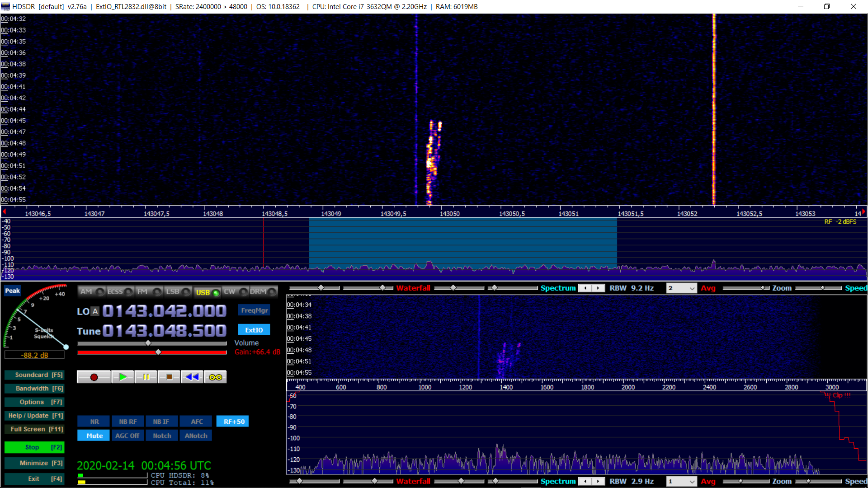Screen dimensions: 868x488
Task: Toggle the Peak S-meter mode
Action: [12, 291]
